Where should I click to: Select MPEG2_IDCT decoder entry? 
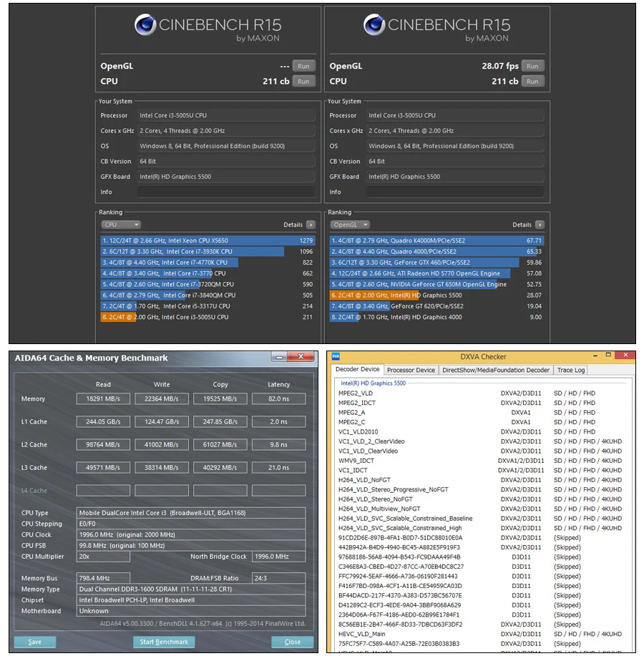pos(357,403)
